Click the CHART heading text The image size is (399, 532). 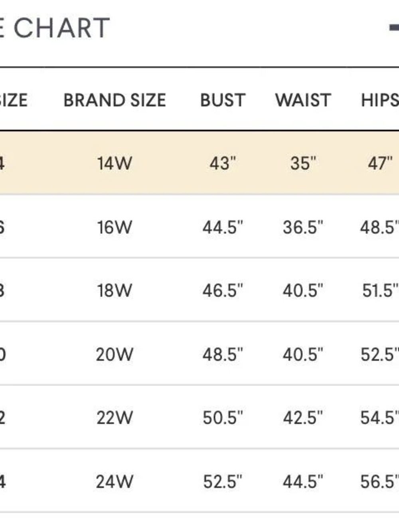[x=62, y=28]
